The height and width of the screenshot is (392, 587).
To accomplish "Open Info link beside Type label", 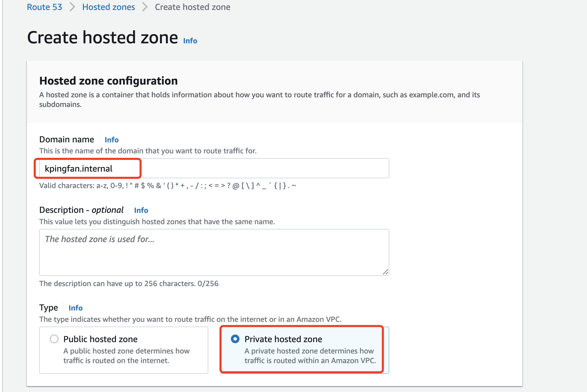I will (75, 308).
